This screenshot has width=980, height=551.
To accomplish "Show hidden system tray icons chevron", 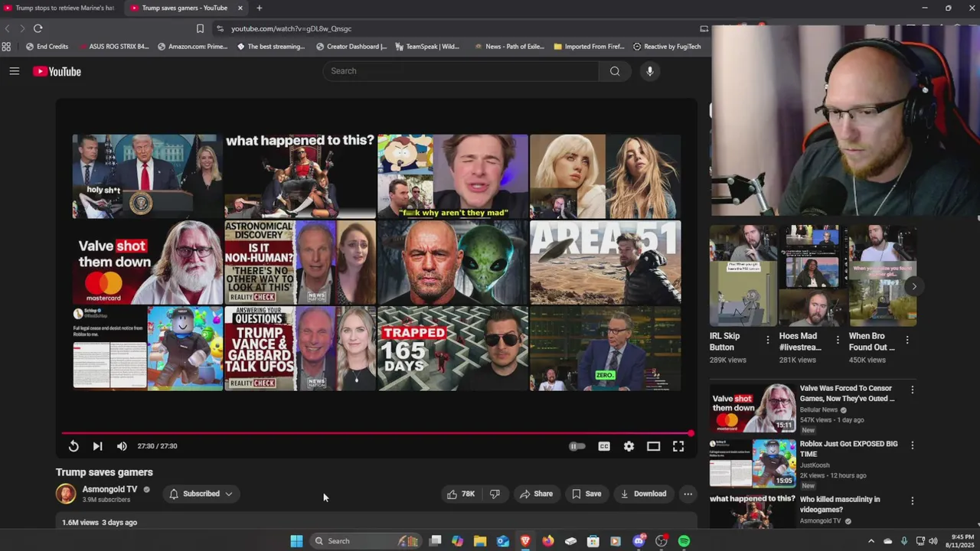I will [871, 541].
